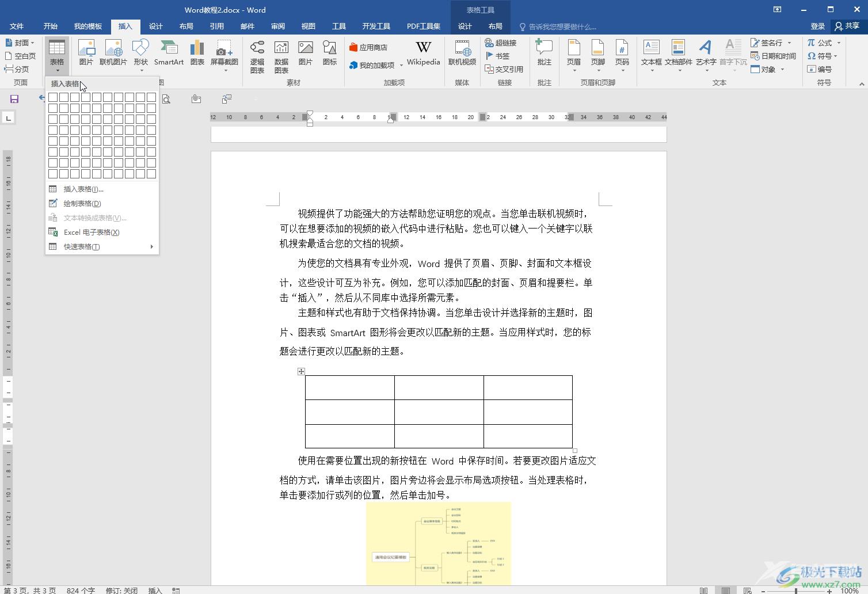Insert a signature line (签名行)
This screenshot has height=594, width=868.
[x=771, y=43]
